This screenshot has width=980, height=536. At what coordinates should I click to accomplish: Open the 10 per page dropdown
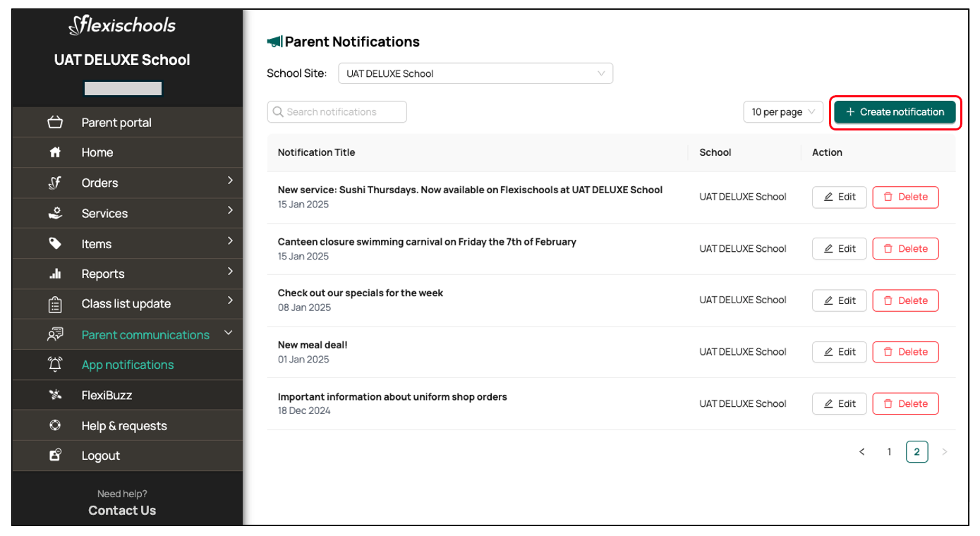[x=782, y=112]
